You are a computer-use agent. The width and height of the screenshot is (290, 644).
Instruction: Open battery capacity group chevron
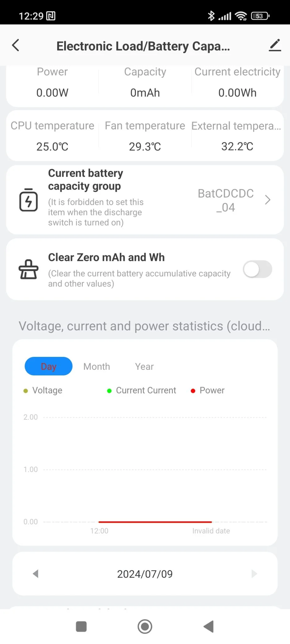pyautogui.click(x=268, y=200)
